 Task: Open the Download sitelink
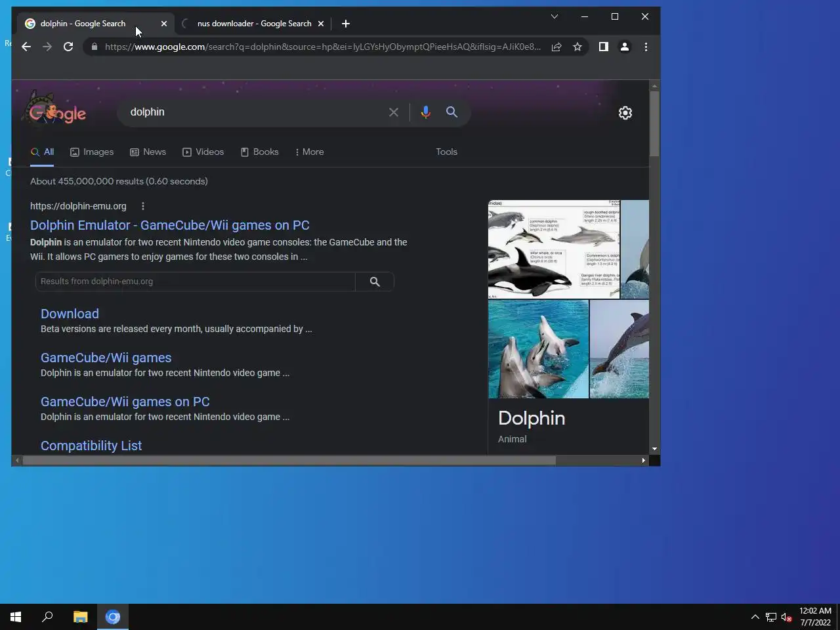click(x=70, y=314)
